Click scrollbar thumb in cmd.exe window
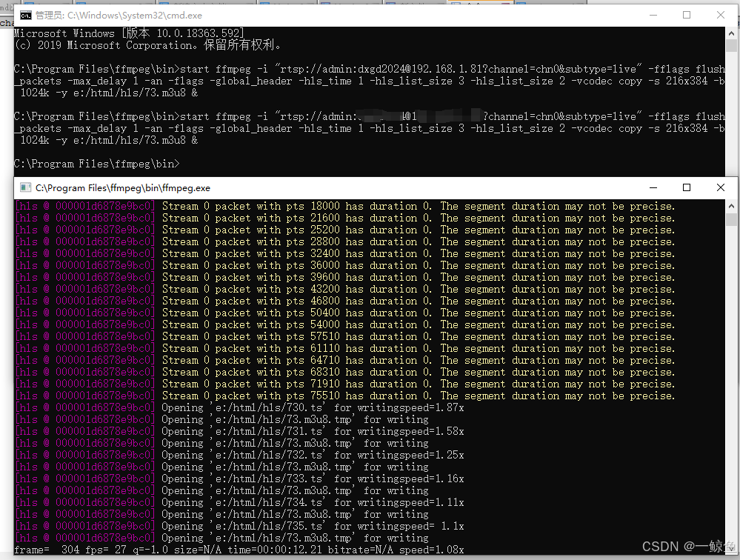The height and width of the screenshot is (560, 740). tap(731, 46)
